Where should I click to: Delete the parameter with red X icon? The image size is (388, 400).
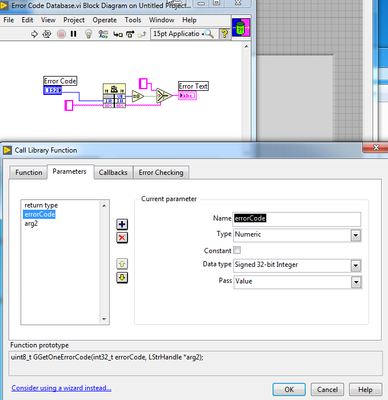point(122,238)
